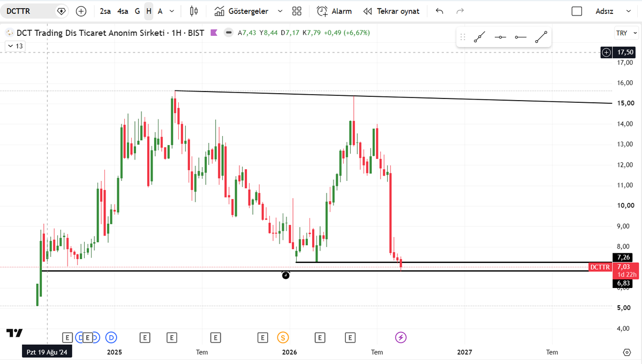642x364 pixels.
Task: Open the TRY currency dropdown
Action: (x=626, y=33)
